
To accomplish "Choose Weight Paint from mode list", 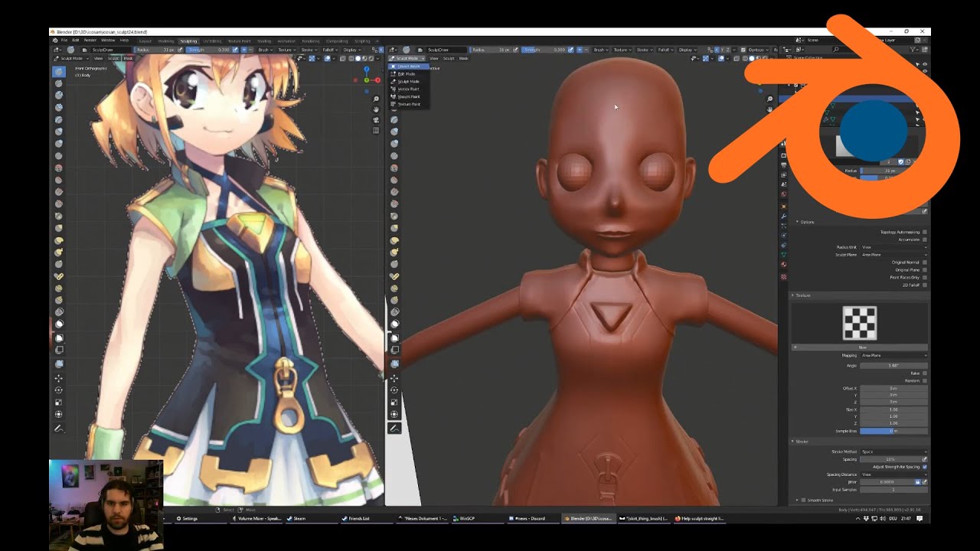I will (x=408, y=96).
